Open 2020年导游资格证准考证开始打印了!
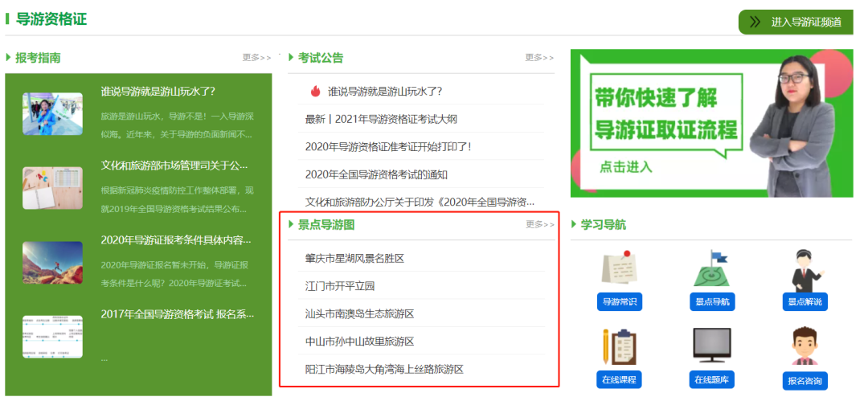The width and height of the screenshot is (868, 401). coord(388,147)
